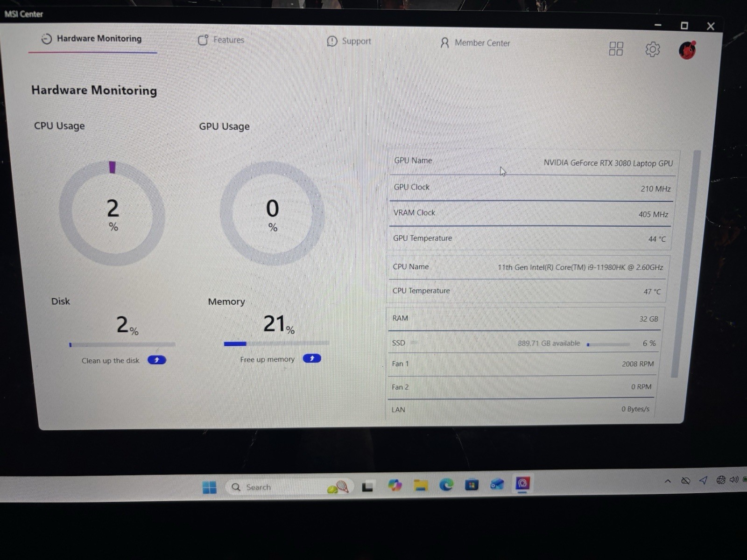
Task: Click the volume speaker tray icon
Action: pos(734,479)
